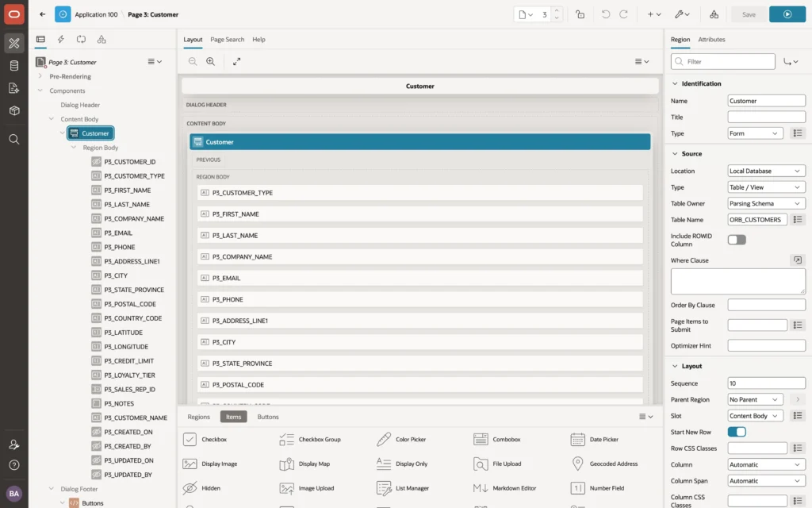Choose Date Picker item from gallery

point(595,440)
